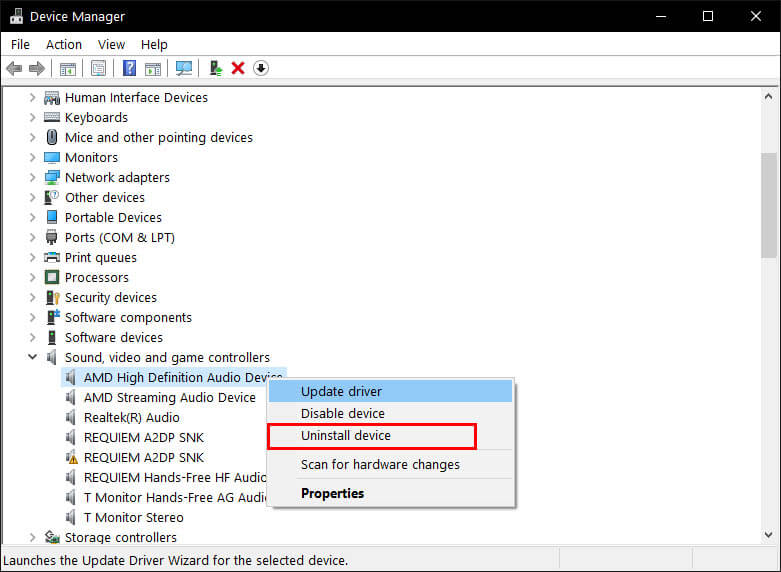Screen dimensions: 781x572
Task: Open the Help menu
Action: tap(154, 45)
